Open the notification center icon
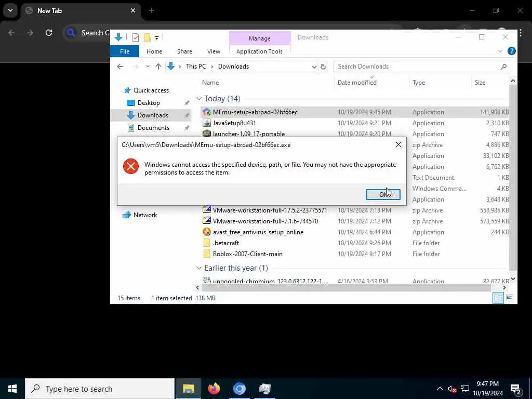Image resolution: width=532 pixels, height=399 pixels. [x=516, y=389]
